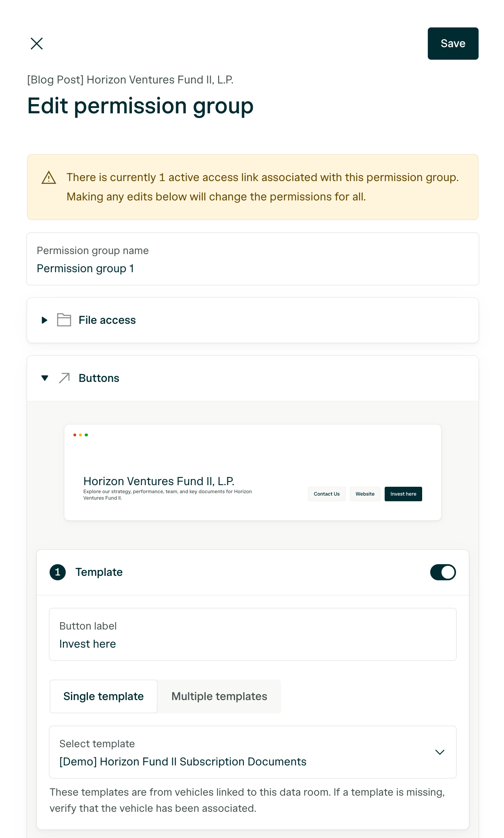Viewport: 504px width, 838px height.
Task: Switch to the Multiple templates tab
Action: point(219,696)
